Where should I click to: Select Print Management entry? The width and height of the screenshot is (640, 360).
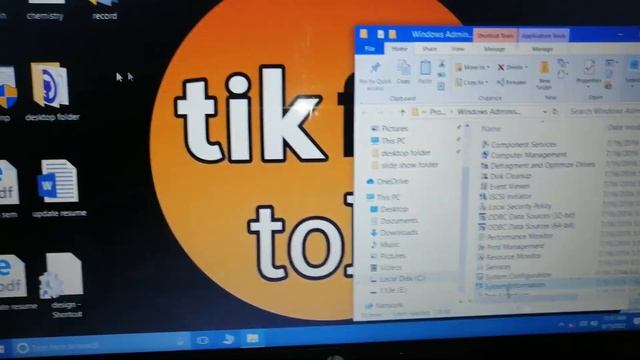click(511, 247)
